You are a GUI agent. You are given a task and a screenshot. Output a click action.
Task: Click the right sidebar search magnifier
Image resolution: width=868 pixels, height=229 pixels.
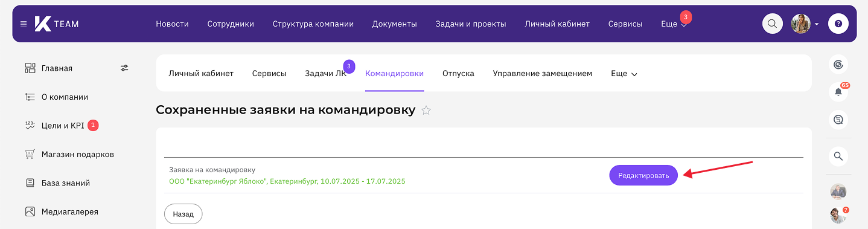click(x=838, y=156)
